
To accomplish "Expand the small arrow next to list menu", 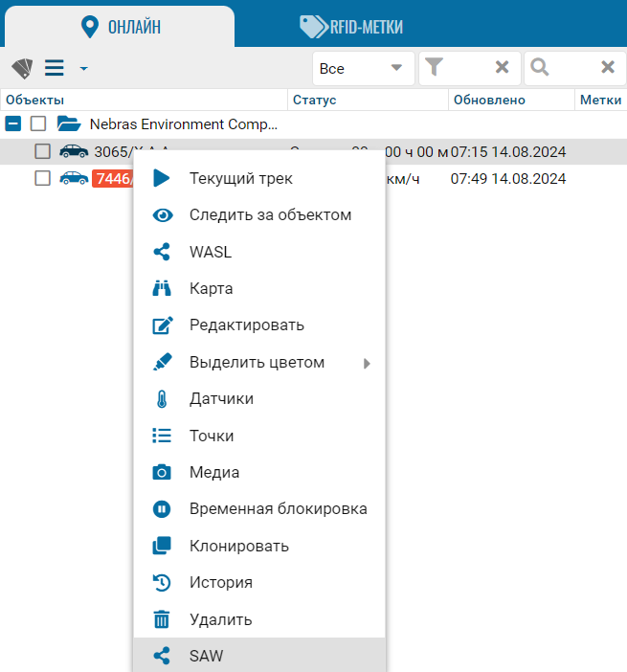I will coord(83,69).
